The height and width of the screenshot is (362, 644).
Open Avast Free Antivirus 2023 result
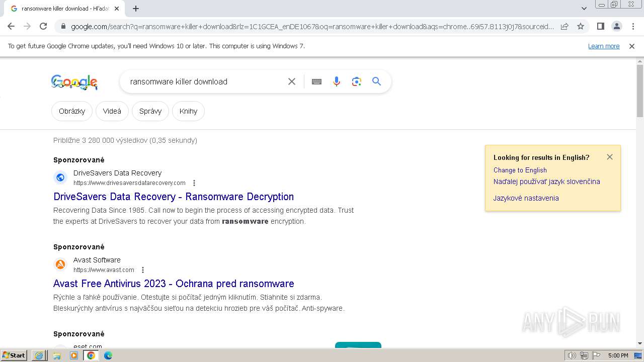point(174,284)
